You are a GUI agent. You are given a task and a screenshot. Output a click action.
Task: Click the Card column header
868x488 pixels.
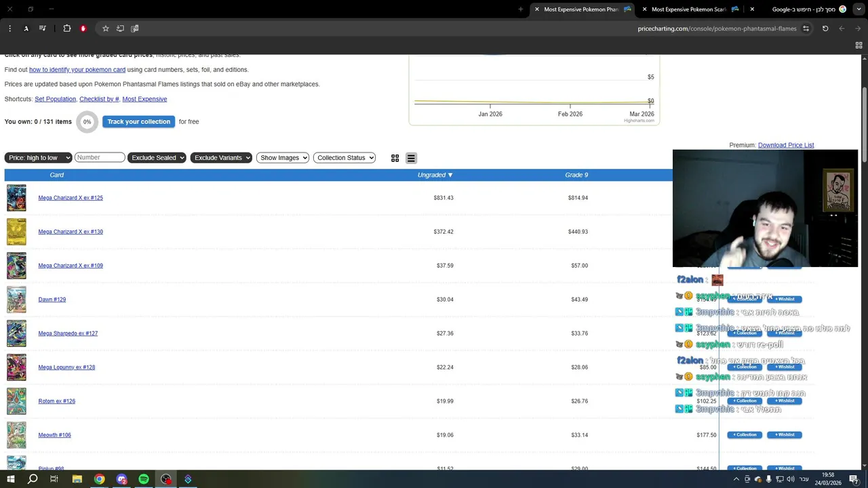click(57, 175)
